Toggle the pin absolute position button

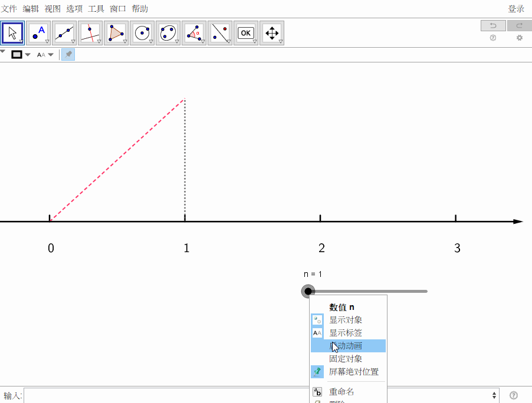(x=68, y=55)
